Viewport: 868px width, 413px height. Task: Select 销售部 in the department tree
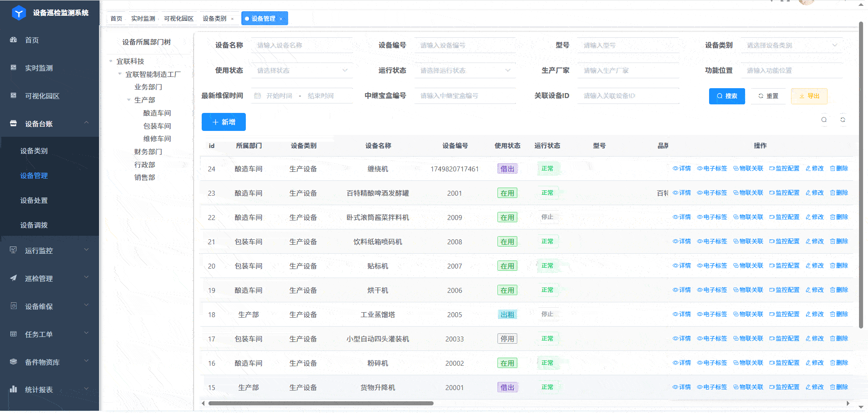click(145, 177)
